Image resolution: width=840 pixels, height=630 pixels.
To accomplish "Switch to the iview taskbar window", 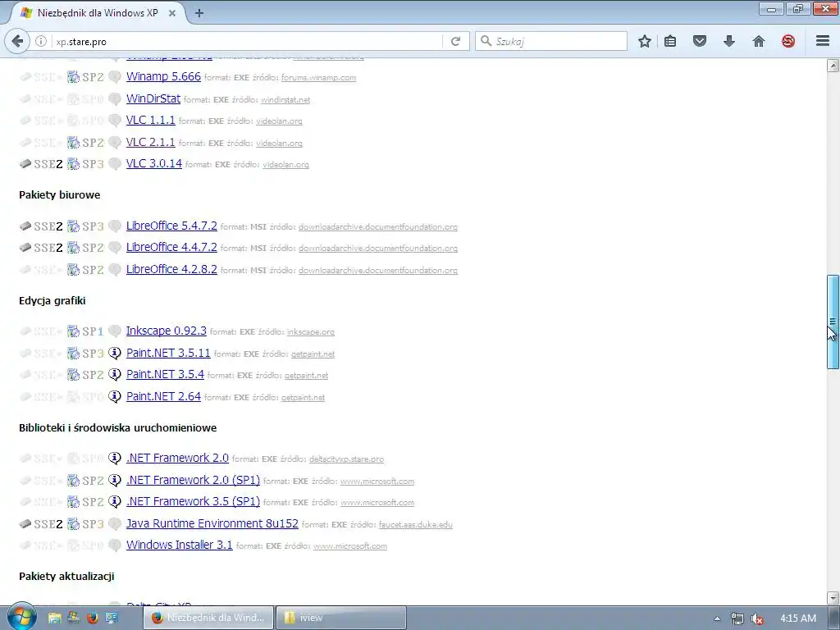I will [341, 618].
